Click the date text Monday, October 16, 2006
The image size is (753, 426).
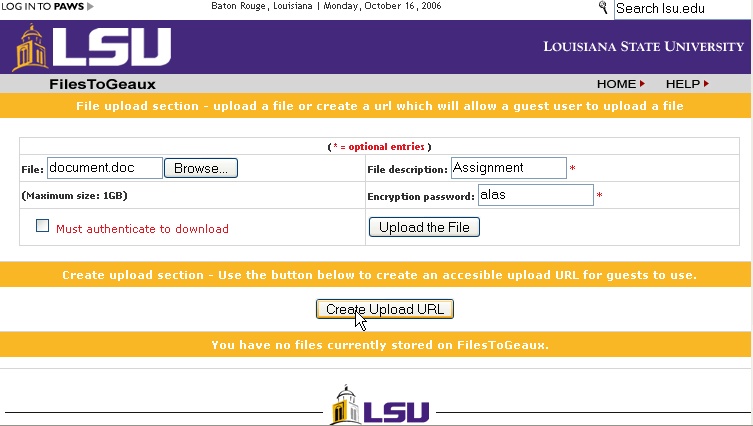pos(382,6)
